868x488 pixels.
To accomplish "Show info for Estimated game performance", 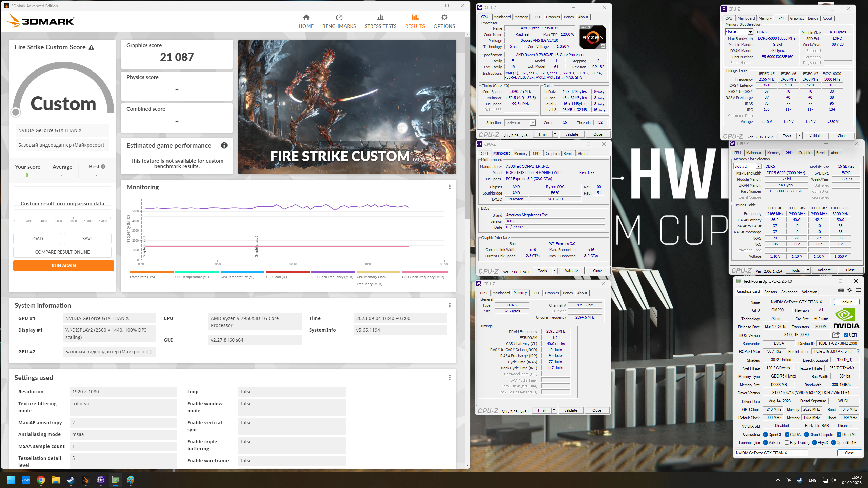I will (224, 145).
